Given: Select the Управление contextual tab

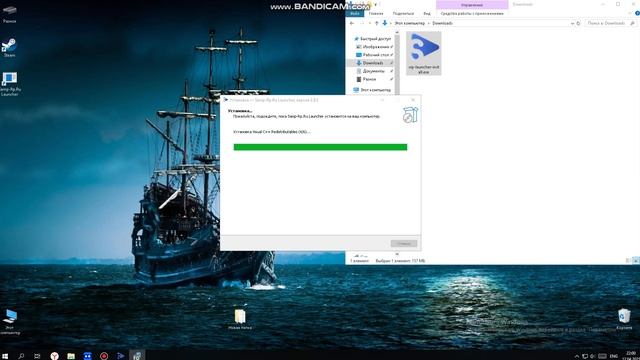Looking at the screenshot, I should tap(472, 4).
